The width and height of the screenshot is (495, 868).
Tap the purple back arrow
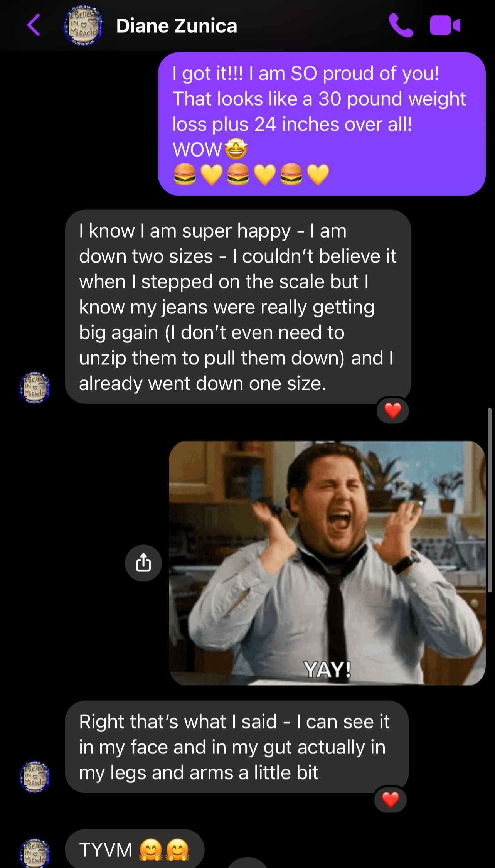click(34, 25)
